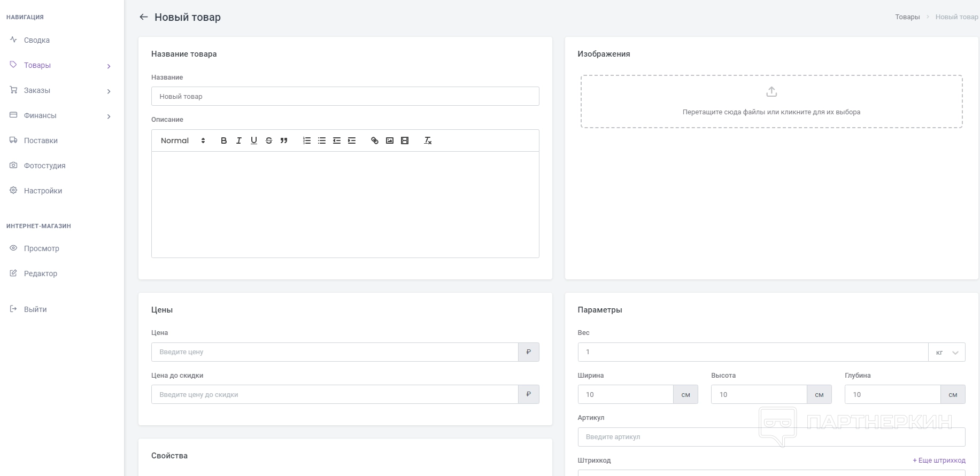The image size is (980, 476).
Task: Insert a hyperlink in description editor
Action: pyautogui.click(x=374, y=141)
